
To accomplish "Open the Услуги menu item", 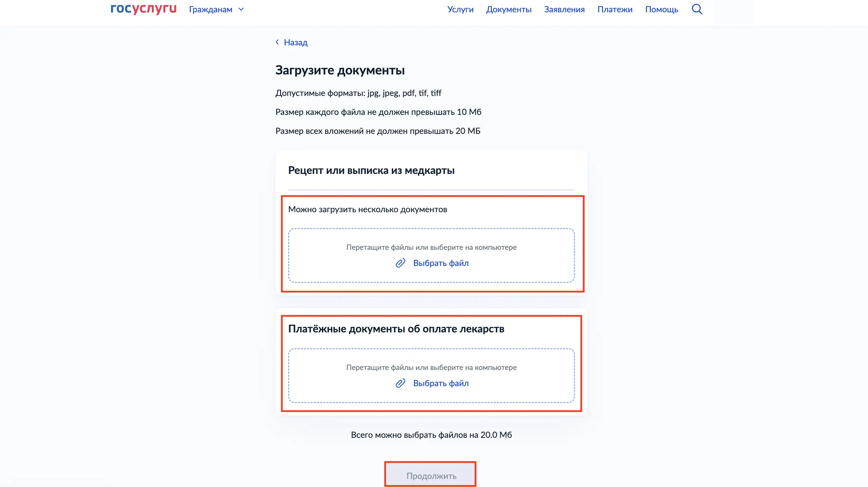I will pyautogui.click(x=460, y=9).
